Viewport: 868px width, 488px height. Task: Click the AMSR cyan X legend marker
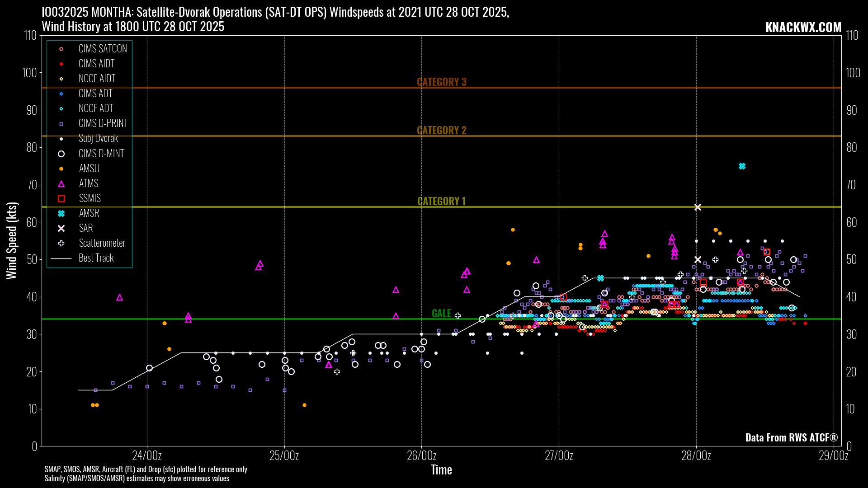coord(61,213)
